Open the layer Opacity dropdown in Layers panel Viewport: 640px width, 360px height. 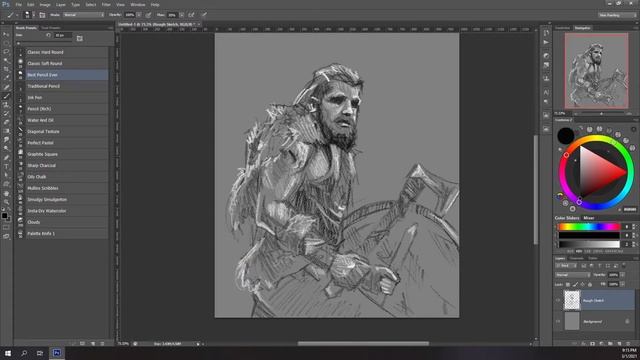pyautogui.click(x=622, y=275)
